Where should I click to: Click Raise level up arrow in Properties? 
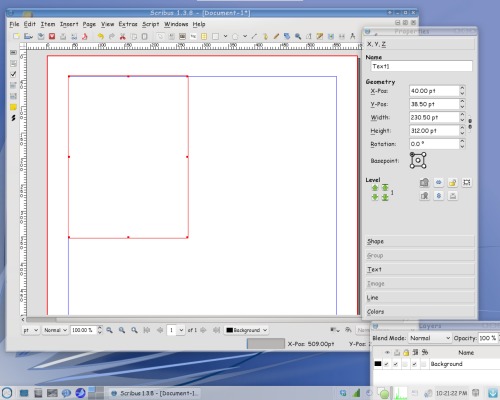375,188
